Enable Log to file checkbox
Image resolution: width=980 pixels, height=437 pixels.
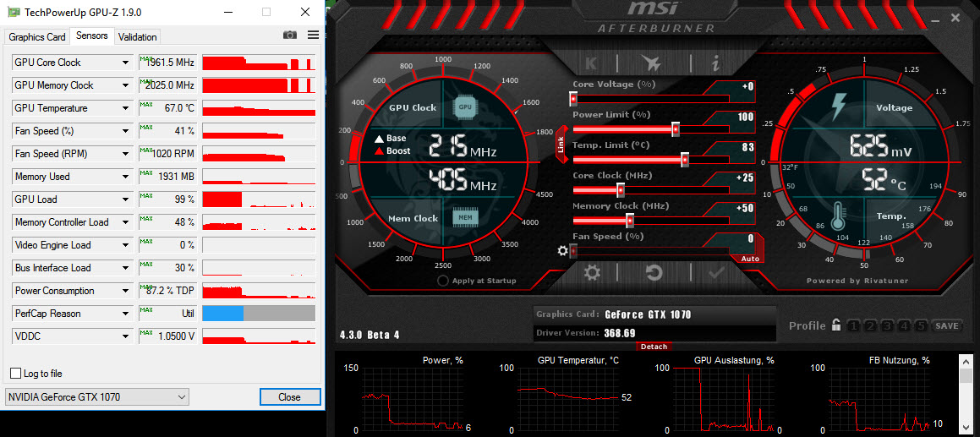coord(15,374)
